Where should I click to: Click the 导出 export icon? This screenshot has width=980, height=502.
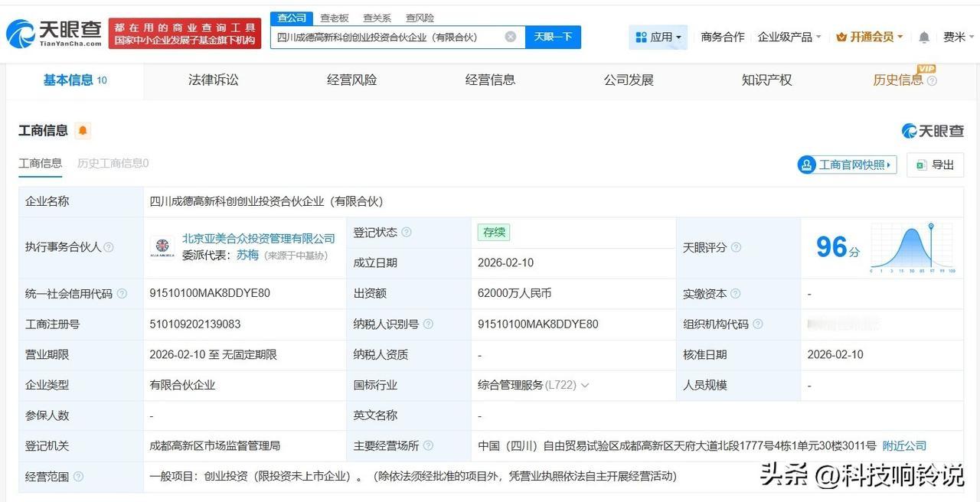pos(935,165)
